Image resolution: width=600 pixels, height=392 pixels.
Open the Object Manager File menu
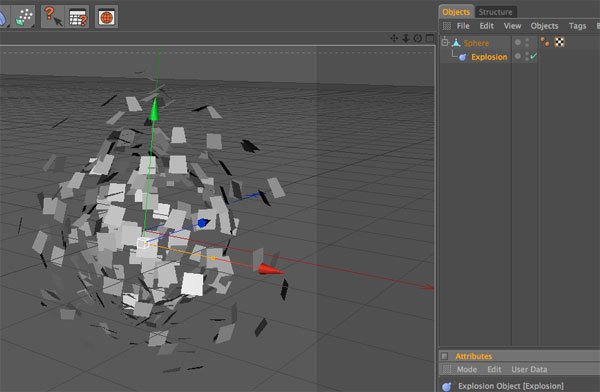coord(463,26)
